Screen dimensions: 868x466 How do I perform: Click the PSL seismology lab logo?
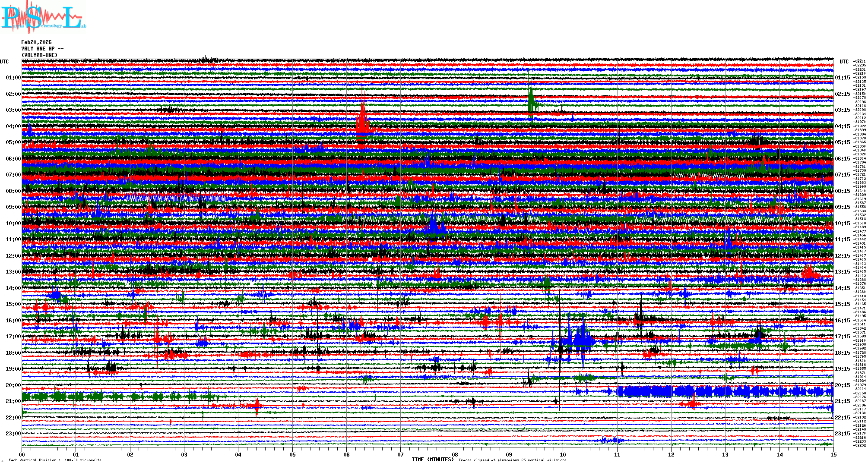43,18
